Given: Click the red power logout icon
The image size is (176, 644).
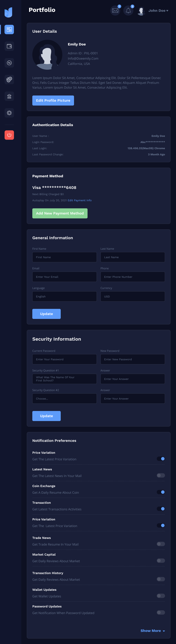Looking at the screenshot, I should click(9, 135).
